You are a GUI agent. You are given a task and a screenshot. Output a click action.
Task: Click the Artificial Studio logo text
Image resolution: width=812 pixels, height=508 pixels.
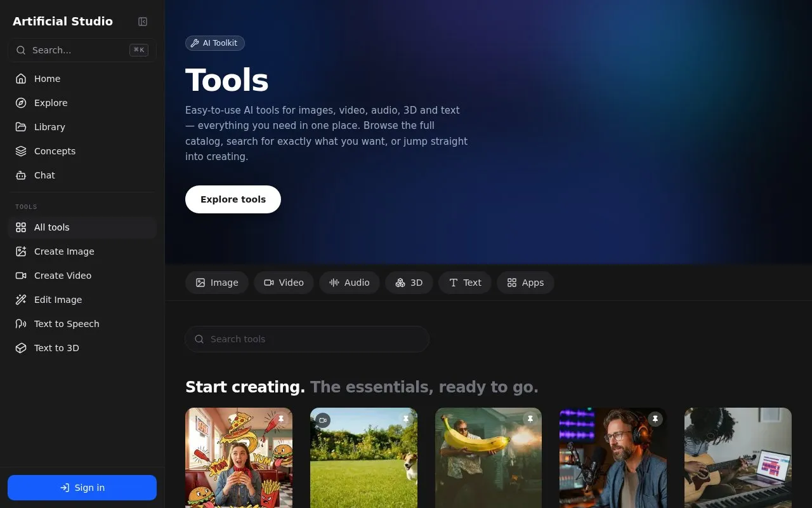pos(63,22)
